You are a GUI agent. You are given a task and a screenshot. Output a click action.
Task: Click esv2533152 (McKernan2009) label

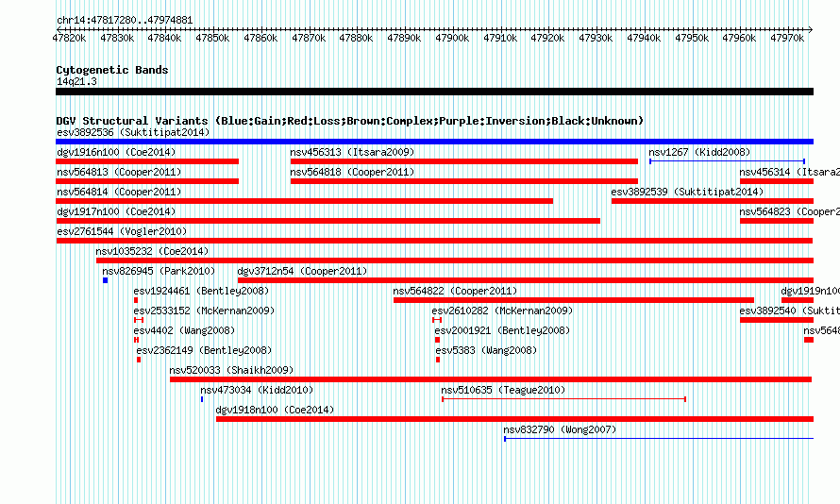[x=204, y=311]
